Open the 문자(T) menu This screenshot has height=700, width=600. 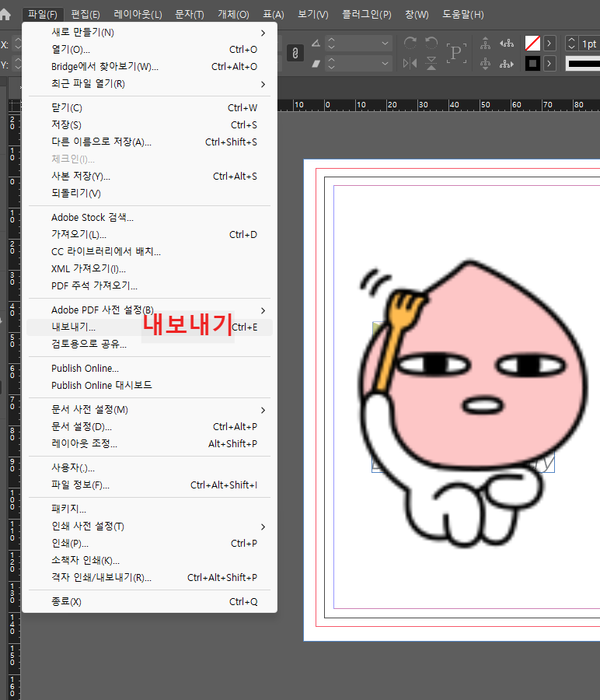190,14
